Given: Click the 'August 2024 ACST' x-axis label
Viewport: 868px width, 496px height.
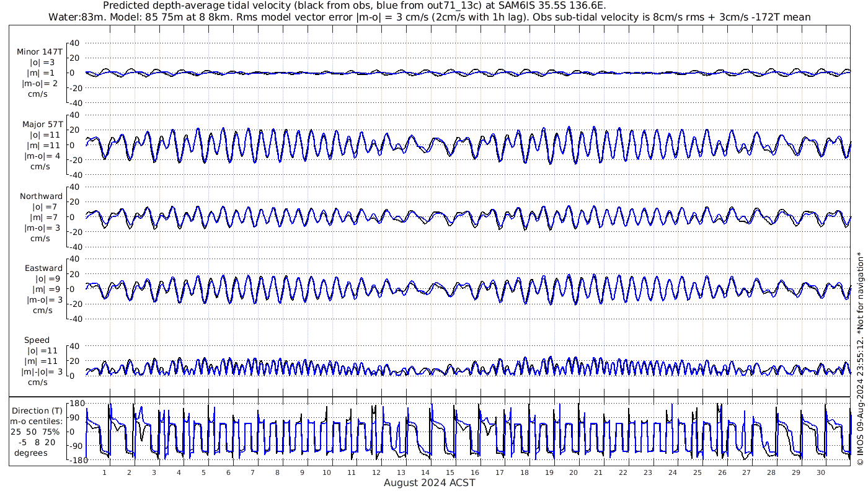Looking at the screenshot, I should (429, 482).
